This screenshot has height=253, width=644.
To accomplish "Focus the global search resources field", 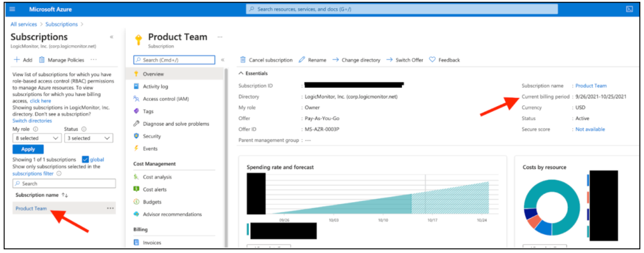I will point(402,9).
